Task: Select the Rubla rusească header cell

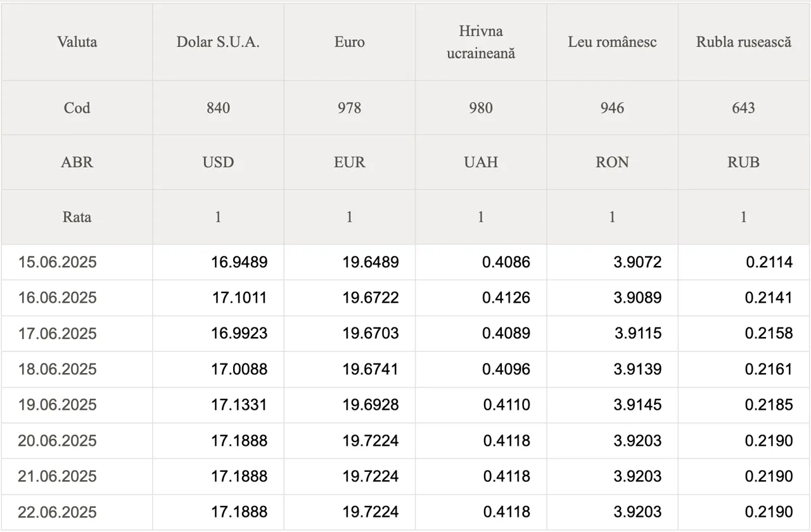Action: pyautogui.click(x=743, y=42)
